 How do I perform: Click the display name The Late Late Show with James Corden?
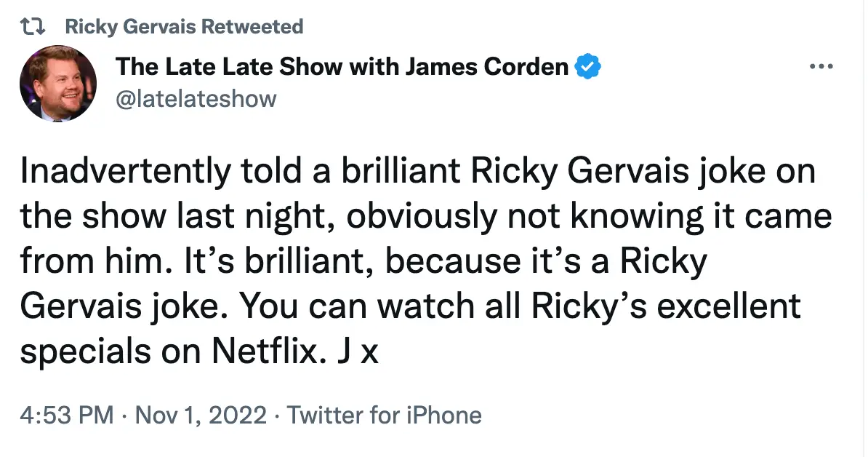(x=342, y=65)
